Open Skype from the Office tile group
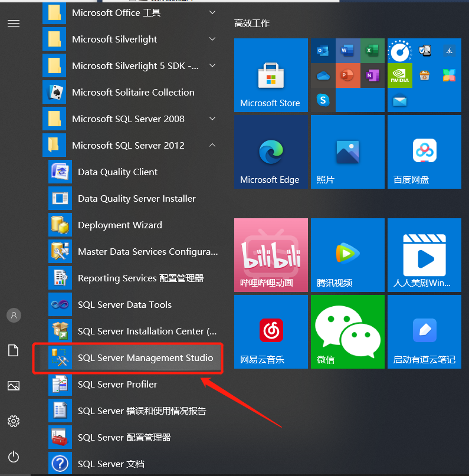 tap(323, 100)
